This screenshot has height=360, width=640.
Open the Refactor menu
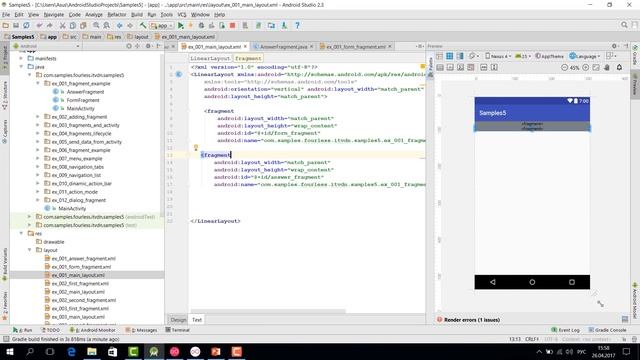(x=117, y=15)
